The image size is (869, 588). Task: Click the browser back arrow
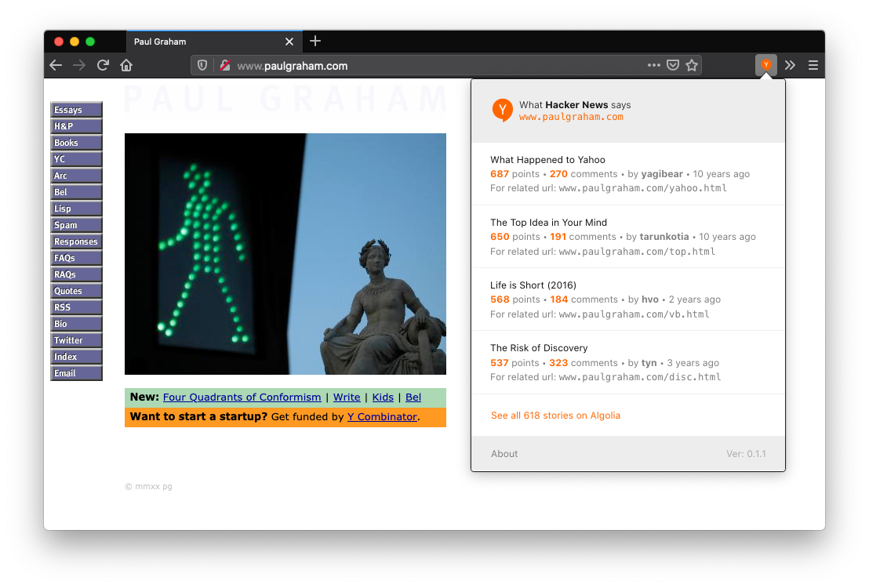[56, 65]
